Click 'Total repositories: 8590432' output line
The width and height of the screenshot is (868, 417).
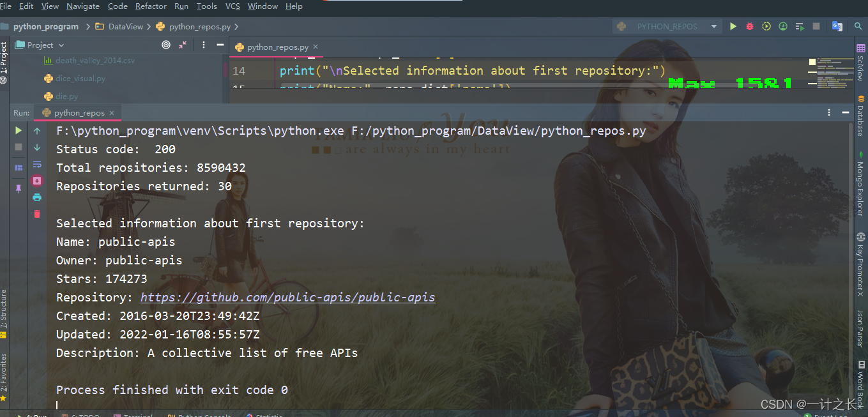(151, 168)
